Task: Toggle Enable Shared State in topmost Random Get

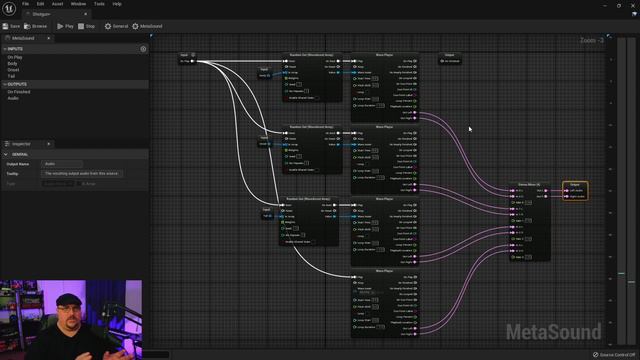Action: click(x=317, y=98)
